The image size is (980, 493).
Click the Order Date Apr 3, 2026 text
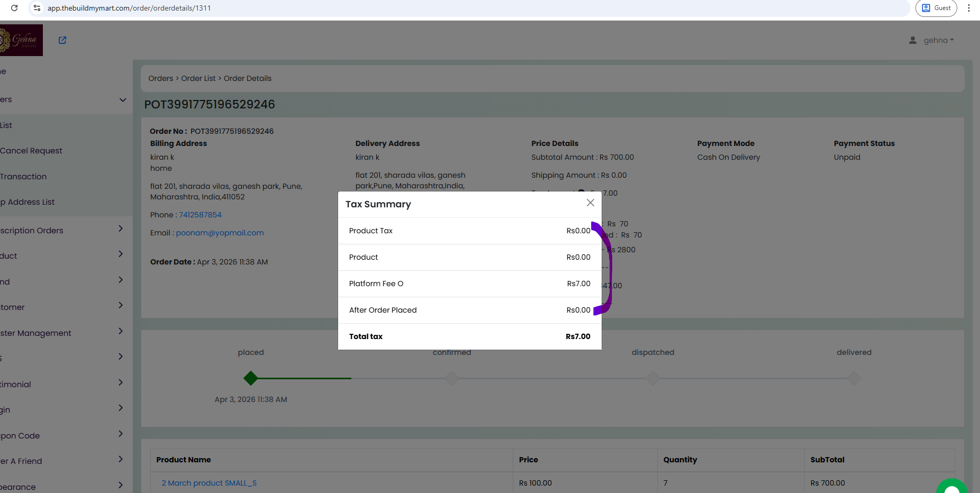209,262
